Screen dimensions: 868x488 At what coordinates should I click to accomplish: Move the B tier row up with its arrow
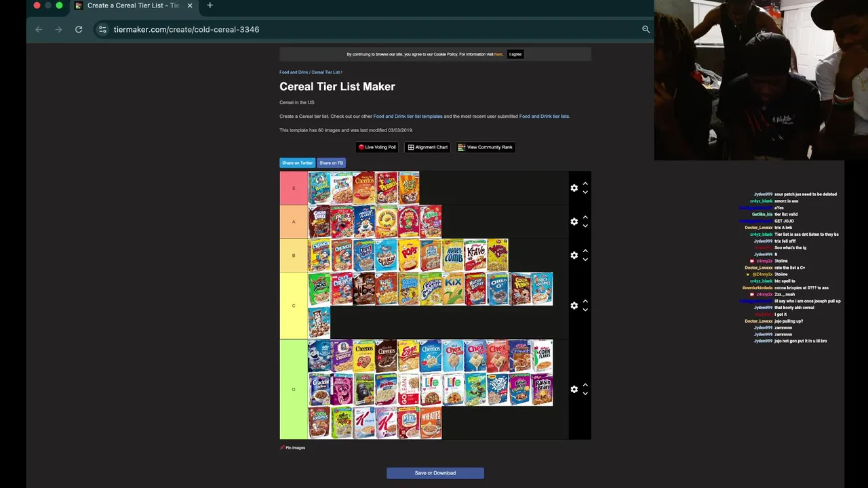[x=585, y=251]
